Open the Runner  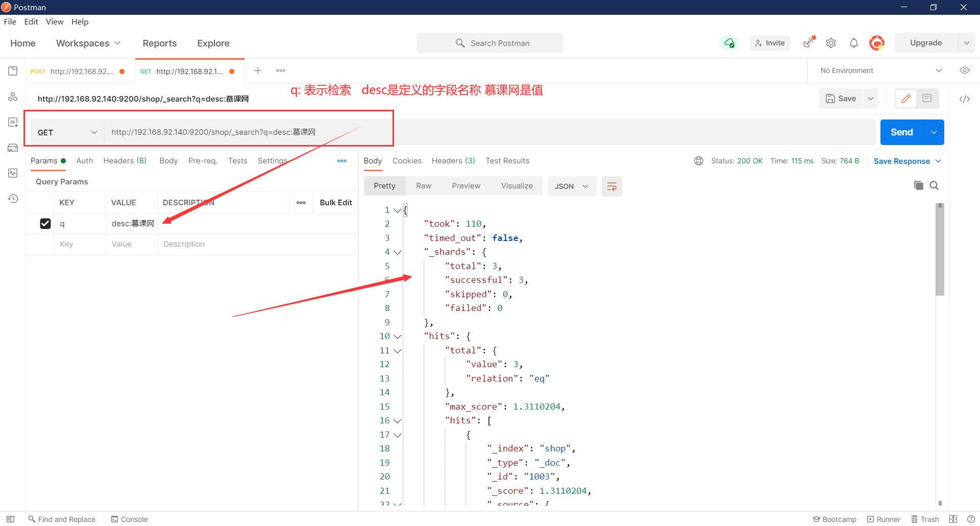coord(884,519)
